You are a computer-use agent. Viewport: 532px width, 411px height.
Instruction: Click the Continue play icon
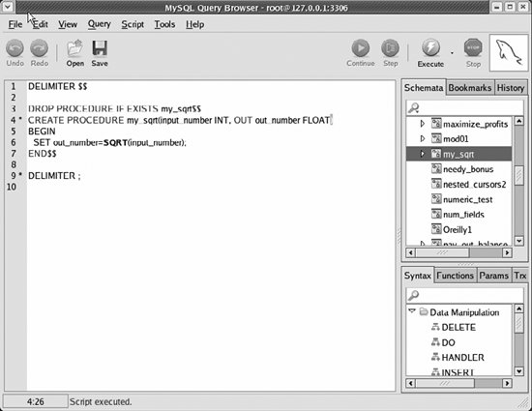point(361,47)
